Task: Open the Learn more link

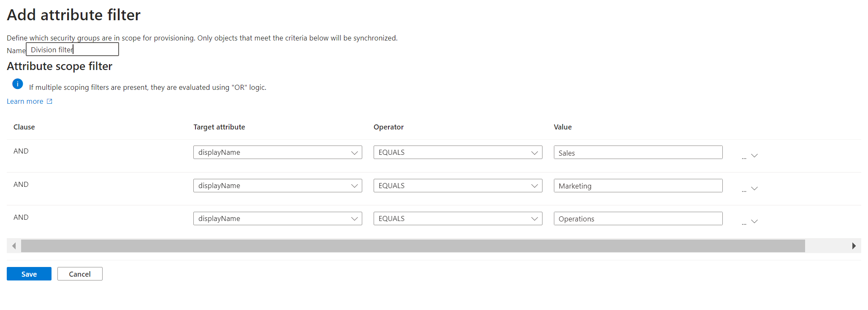Action: tap(25, 101)
